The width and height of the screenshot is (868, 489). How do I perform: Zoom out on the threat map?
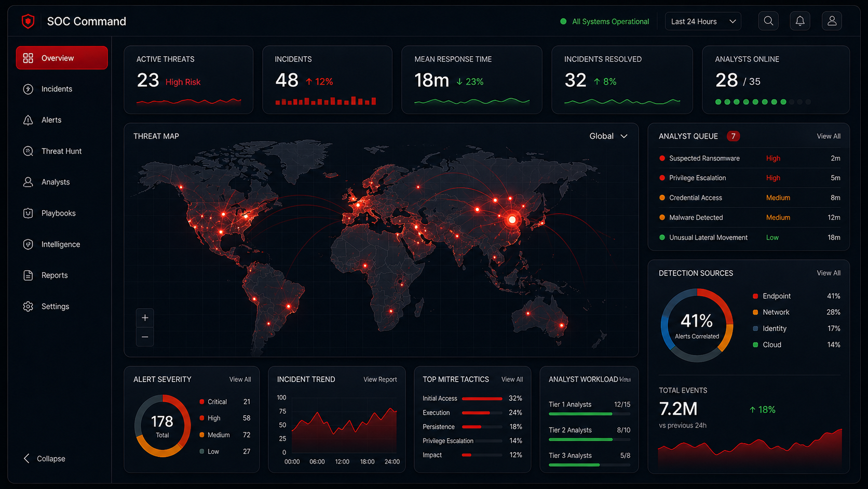145,337
